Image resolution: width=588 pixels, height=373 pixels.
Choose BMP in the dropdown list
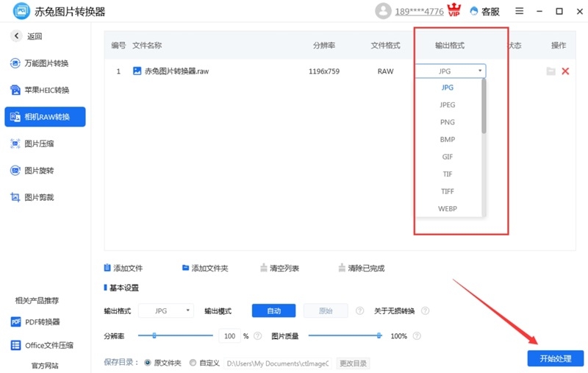(448, 139)
